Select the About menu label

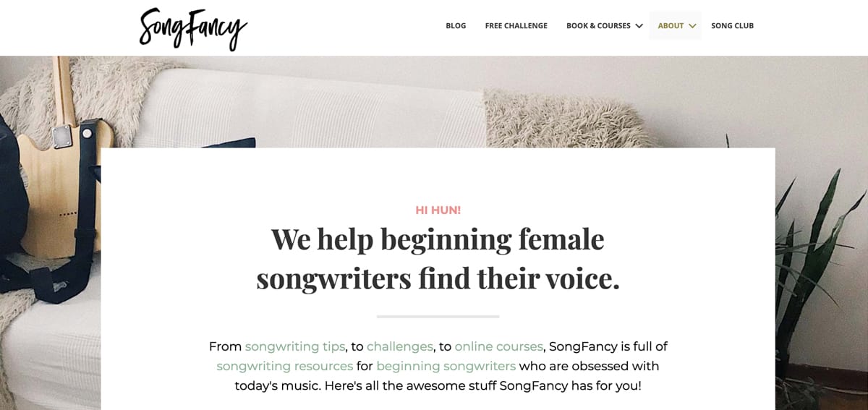[671, 26]
